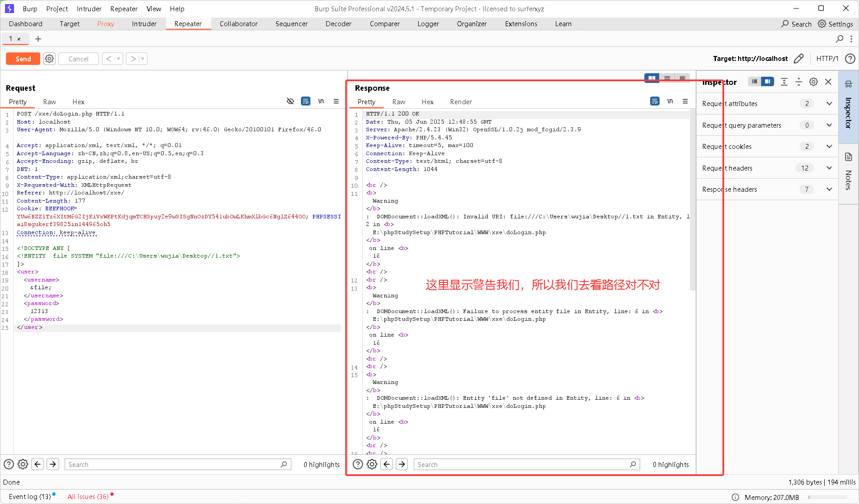Viewport: 859px width, 504px height.
Task: Switch Response view to Render tab
Action: [x=461, y=102]
